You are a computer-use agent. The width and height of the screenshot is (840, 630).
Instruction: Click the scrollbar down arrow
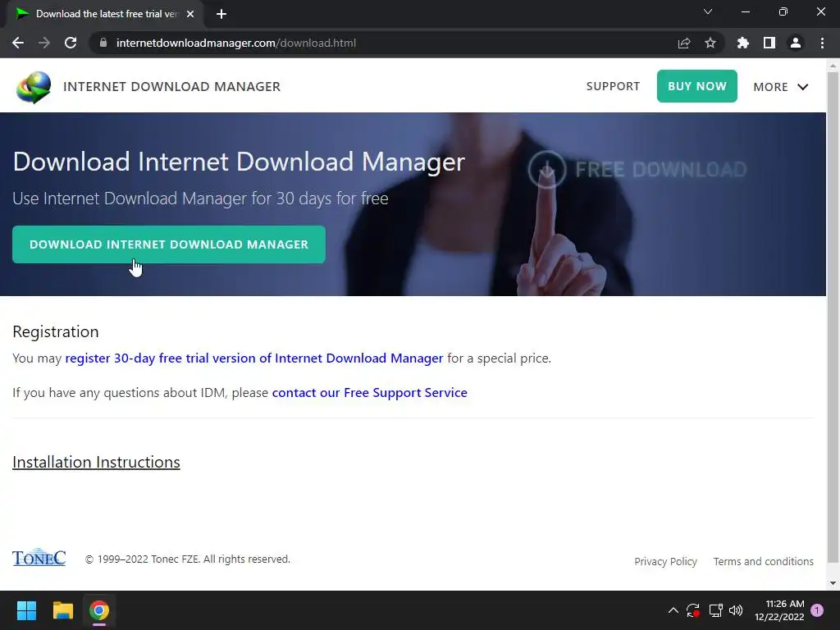[833, 583]
